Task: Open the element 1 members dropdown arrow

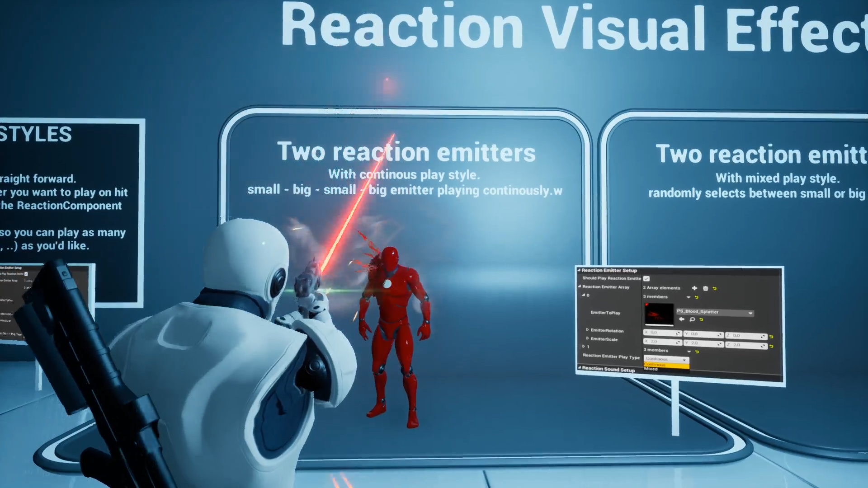Action: click(689, 352)
